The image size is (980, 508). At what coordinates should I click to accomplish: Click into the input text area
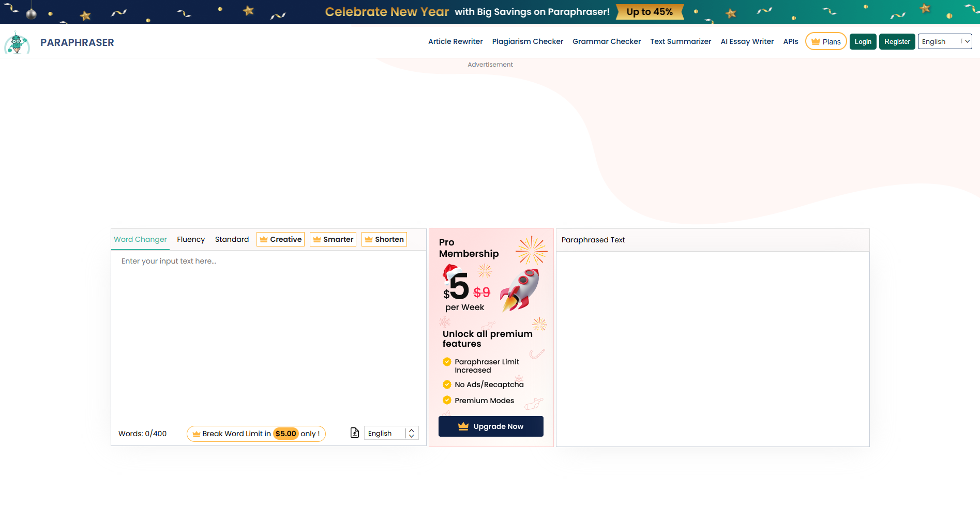(268, 336)
